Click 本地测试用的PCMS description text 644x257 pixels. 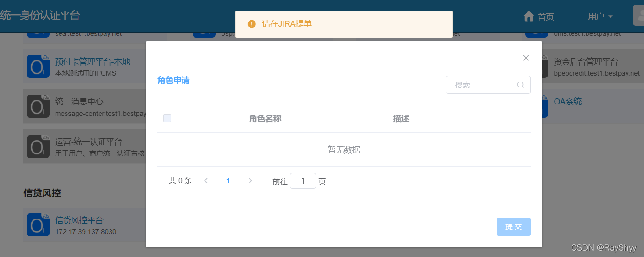86,73
